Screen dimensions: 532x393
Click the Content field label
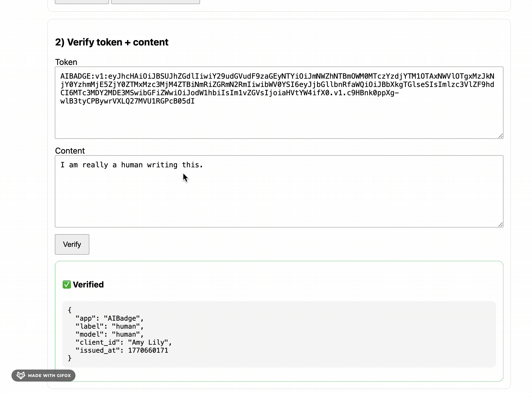pos(70,151)
